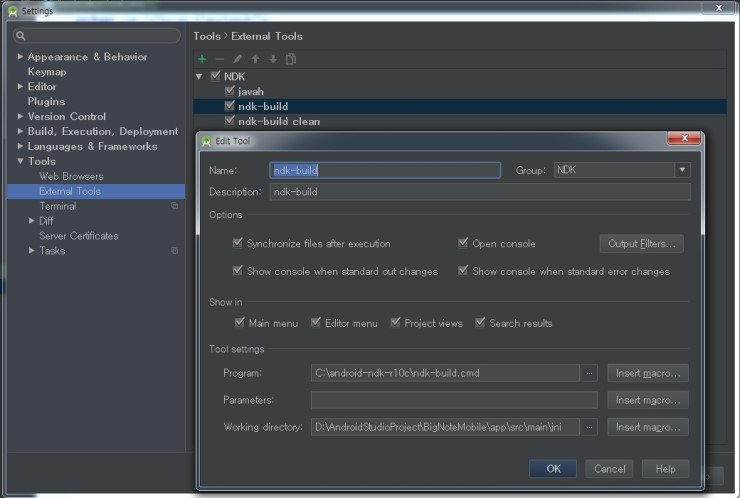The width and height of the screenshot is (740, 498).
Task: Click Cancel in Edit Tool dialog
Action: tap(609, 469)
